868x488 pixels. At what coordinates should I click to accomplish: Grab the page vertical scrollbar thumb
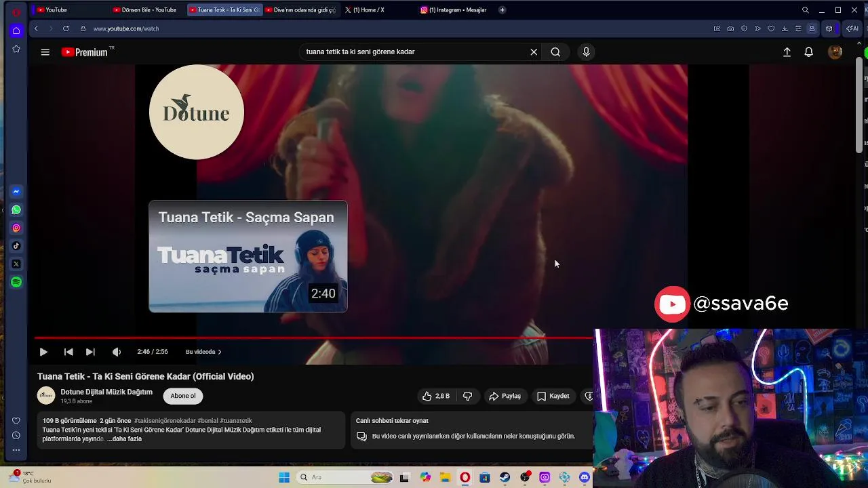point(859,105)
